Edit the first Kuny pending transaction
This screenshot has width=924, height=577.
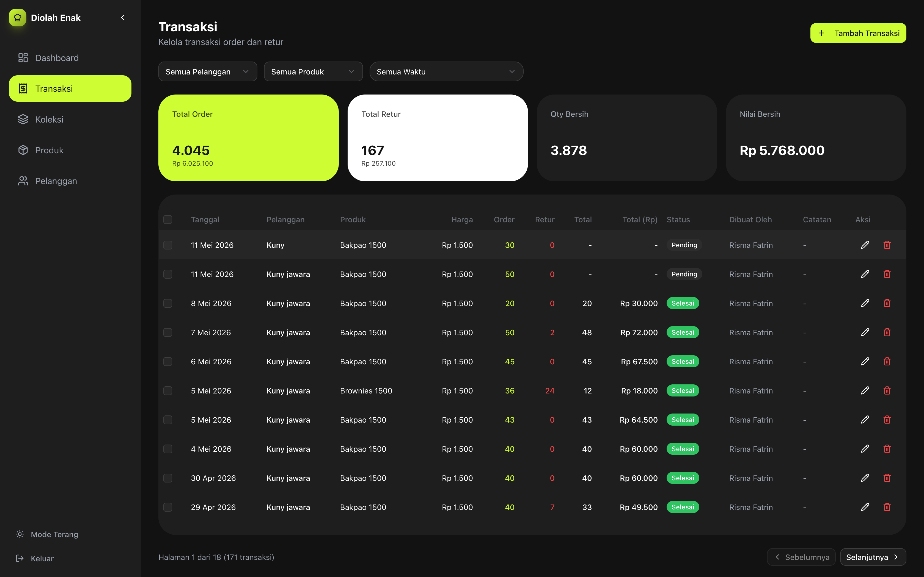point(865,245)
